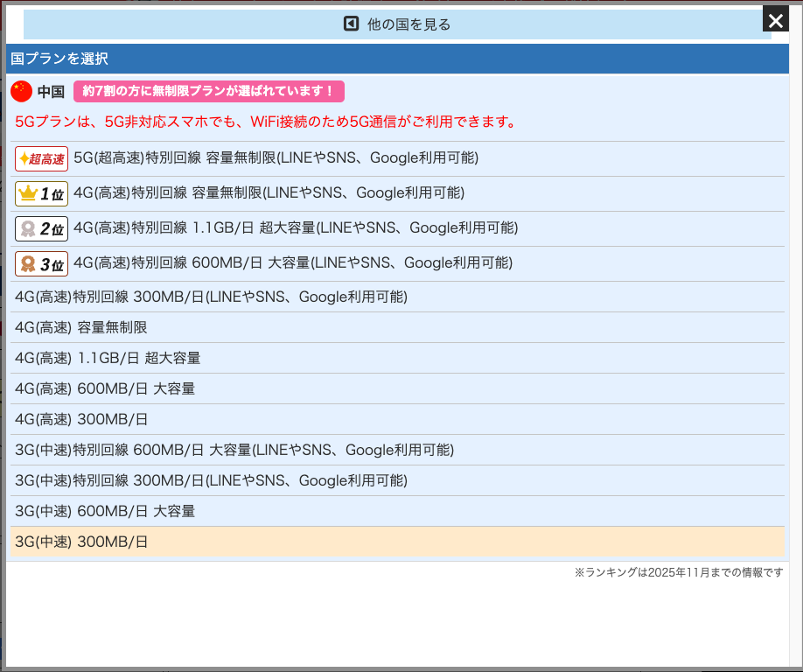Select 5G(超高速)特別回線 容量無制限 plan
803x672 pixels.
pyautogui.click(x=276, y=158)
